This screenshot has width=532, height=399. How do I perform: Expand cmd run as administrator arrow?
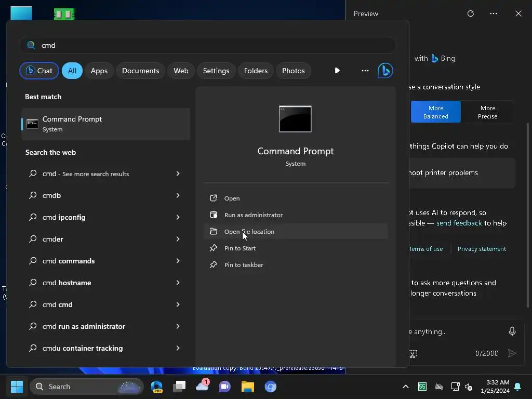pos(178,326)
